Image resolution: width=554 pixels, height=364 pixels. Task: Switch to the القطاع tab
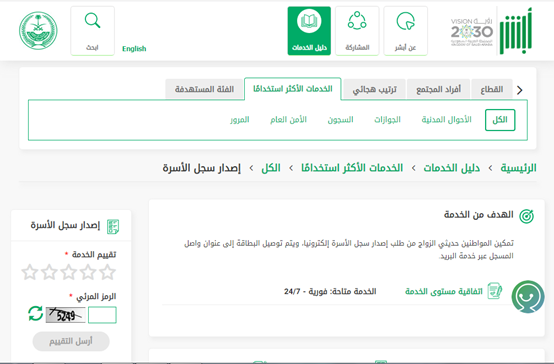[x=491, y=89]
